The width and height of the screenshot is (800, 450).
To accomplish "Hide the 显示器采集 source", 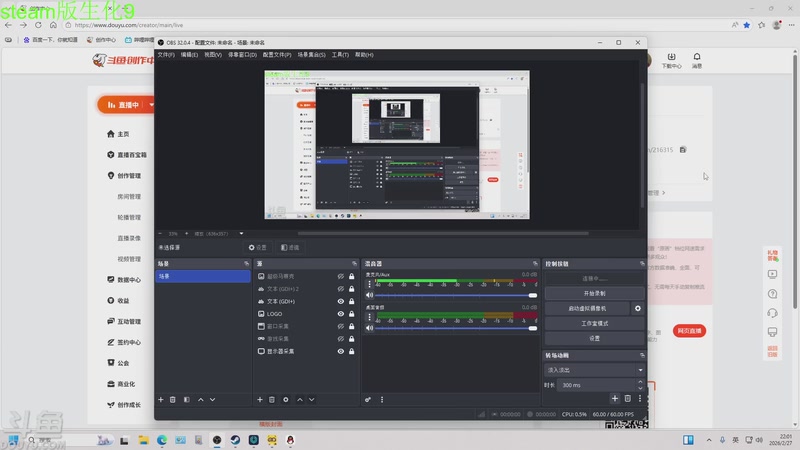I will [x=340, y=351].
